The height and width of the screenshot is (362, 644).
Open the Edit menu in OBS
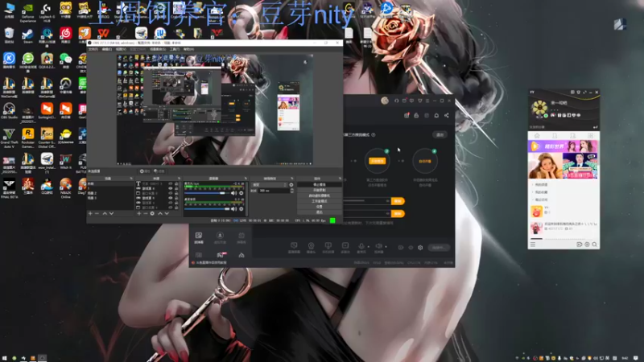click(x=107, y=49)
